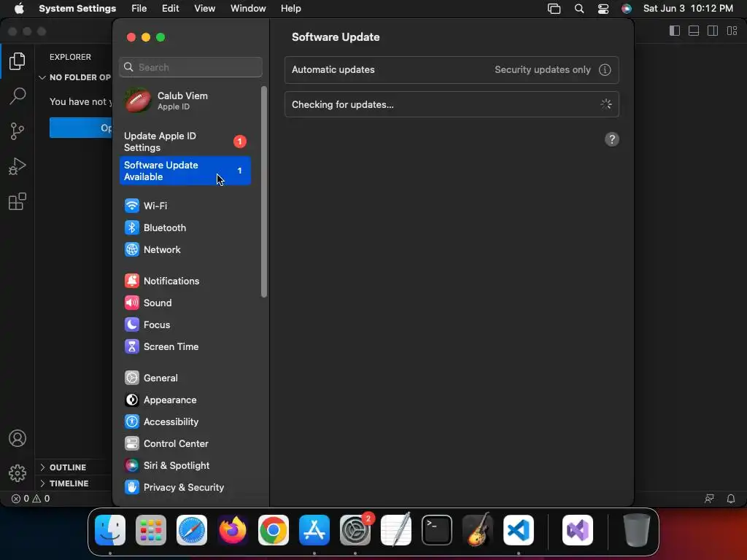
Task: Open VS Code Source Control icon
Action: [18, 131]
